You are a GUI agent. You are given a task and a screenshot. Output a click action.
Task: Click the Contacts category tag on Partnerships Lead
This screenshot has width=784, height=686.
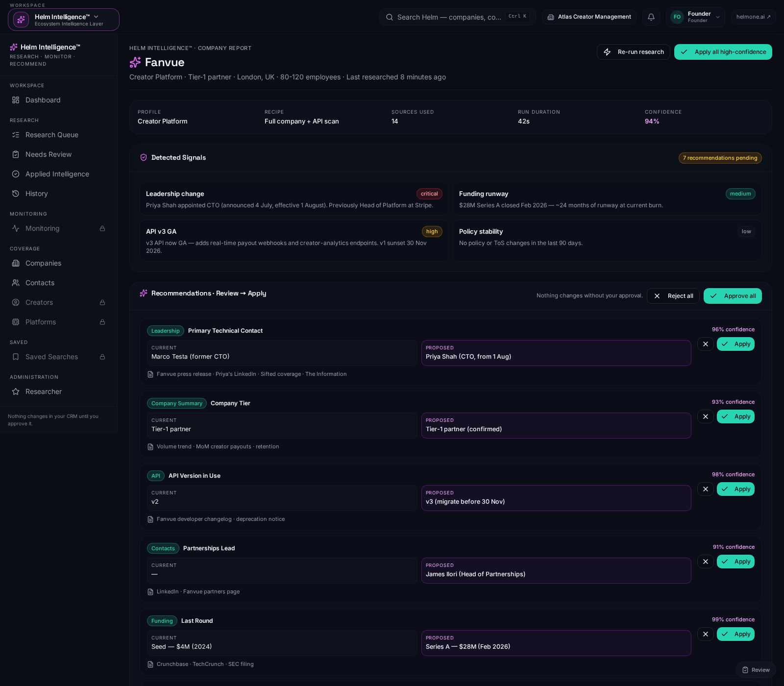(x=163, y=548)
